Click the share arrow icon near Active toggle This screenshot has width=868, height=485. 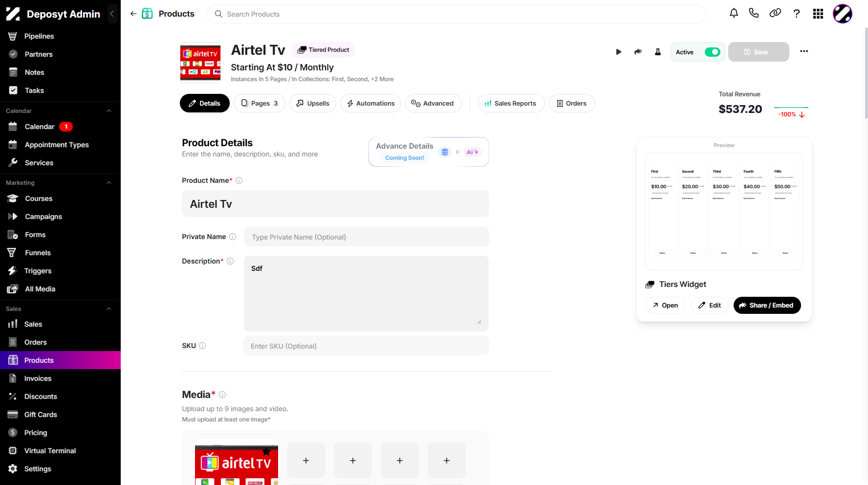point(638,52)
